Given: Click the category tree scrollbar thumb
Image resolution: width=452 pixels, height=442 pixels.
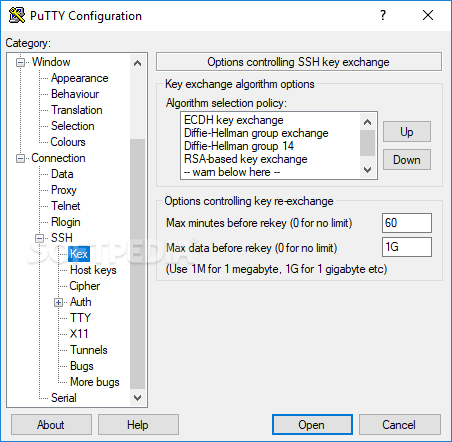Looking at the screenshot, I should 137,264.
